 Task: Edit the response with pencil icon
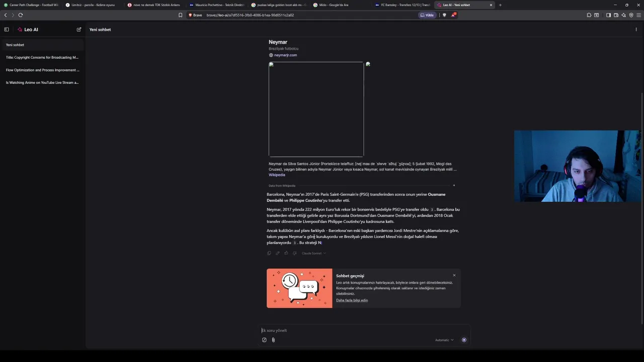click(x=277, y=253)
